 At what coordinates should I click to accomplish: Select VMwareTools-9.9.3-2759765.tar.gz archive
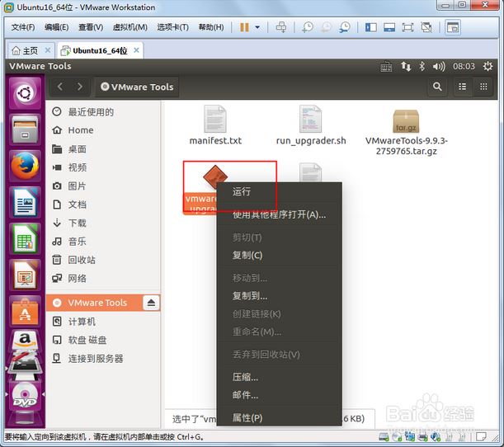pyautogui.click(x=407, y=132)
